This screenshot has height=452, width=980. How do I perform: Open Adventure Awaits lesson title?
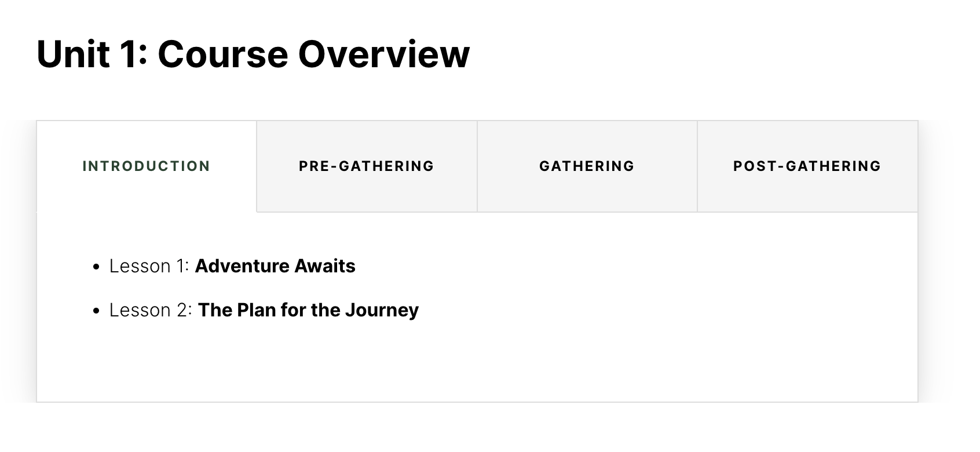(x=275, y=266)
